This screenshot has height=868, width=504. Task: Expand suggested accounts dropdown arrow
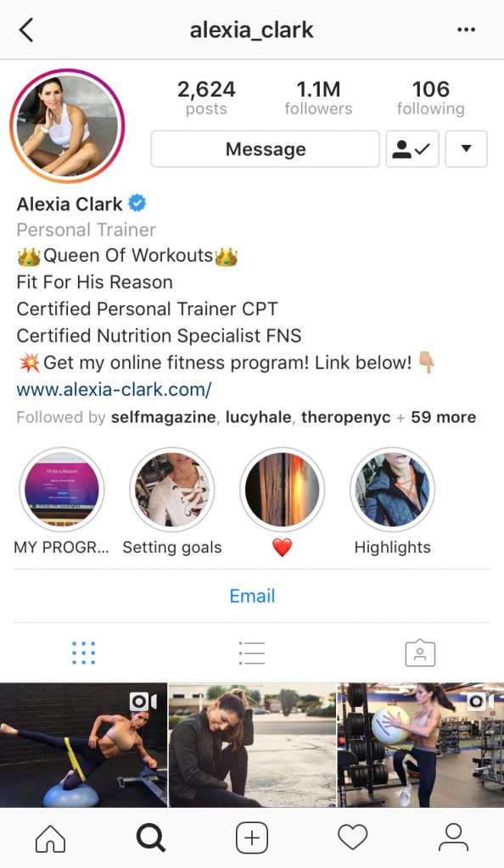[467, 149]
